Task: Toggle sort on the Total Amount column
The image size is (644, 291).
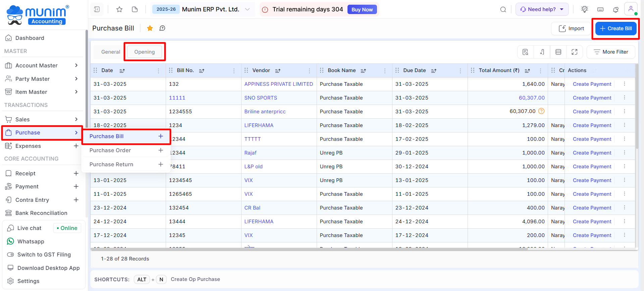Action: pyautogui.click(x=527, y=71)
